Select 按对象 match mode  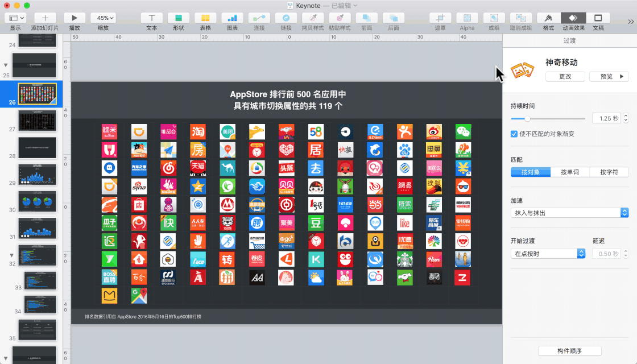pos(531,172)
